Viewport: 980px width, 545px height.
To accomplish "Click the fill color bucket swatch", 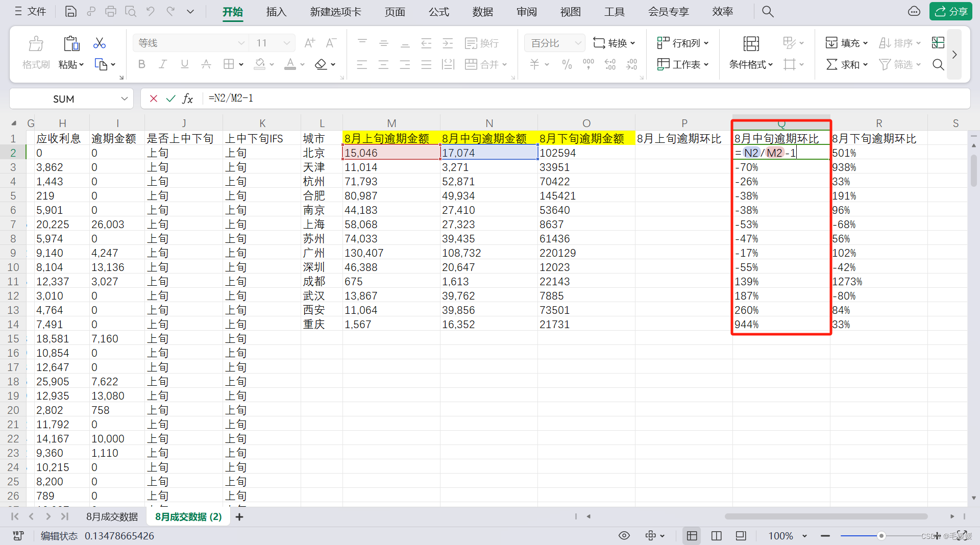I will coord(260,64).
